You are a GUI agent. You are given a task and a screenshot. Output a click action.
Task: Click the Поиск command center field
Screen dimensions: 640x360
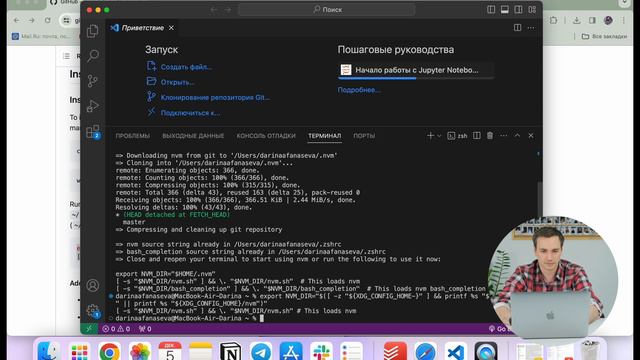click(327, 10)
